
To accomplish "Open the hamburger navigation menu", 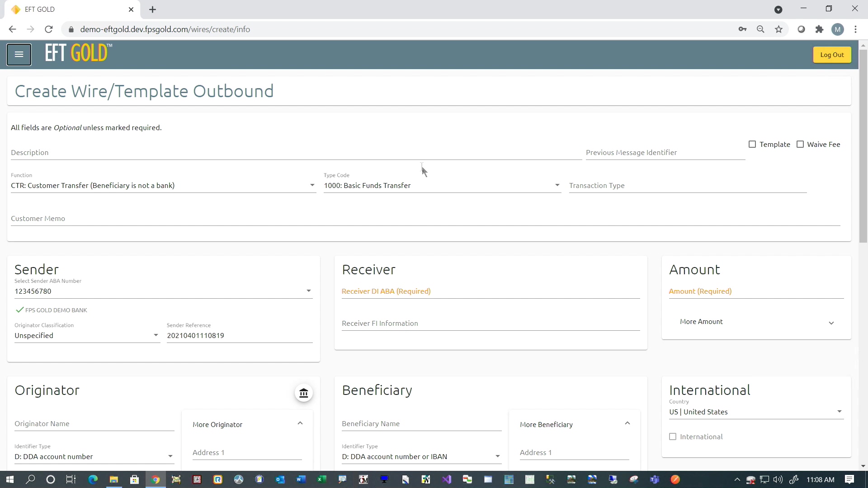I will pos(19,55).
